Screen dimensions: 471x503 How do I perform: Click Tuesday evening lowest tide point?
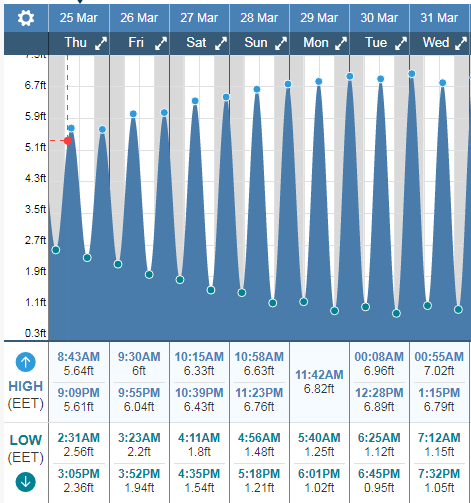pos(396,313)
